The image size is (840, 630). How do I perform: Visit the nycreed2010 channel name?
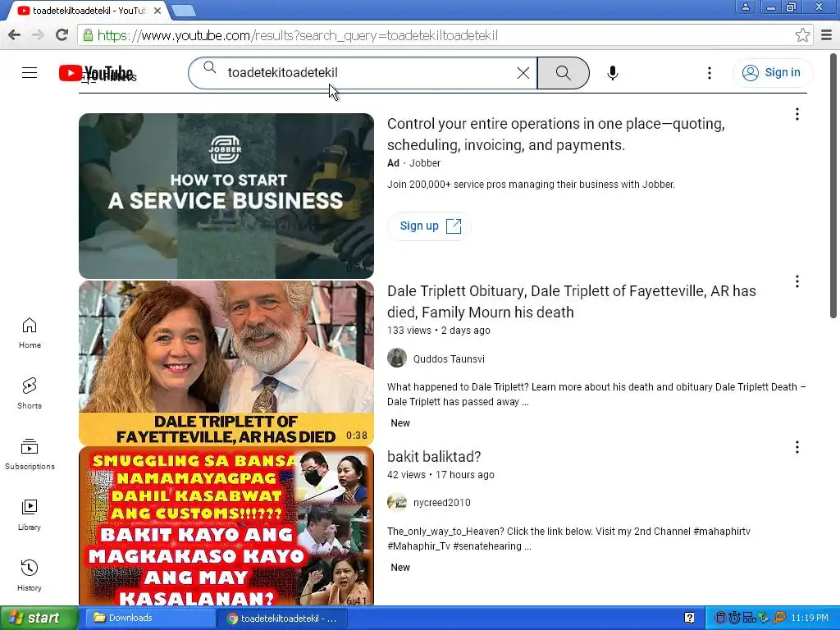coord(441,503)
